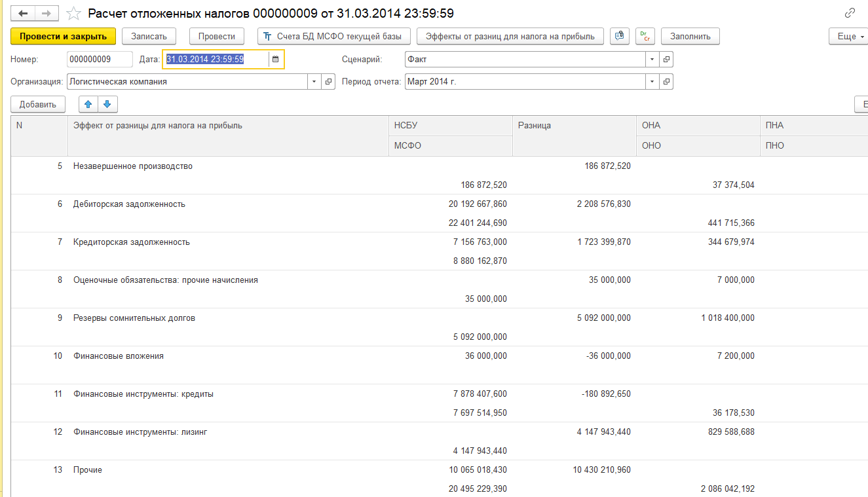Move table row up with blue arrow

(x=88, y=104)
